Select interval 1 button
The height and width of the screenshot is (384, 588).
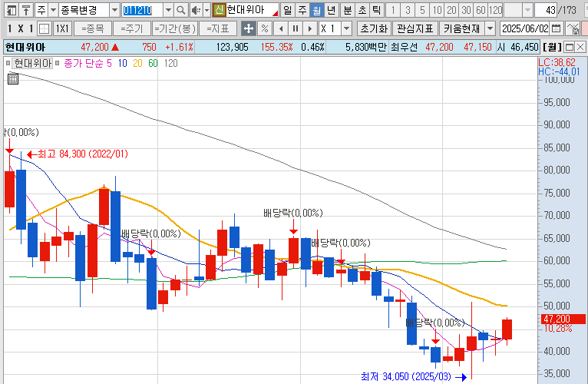393,10
